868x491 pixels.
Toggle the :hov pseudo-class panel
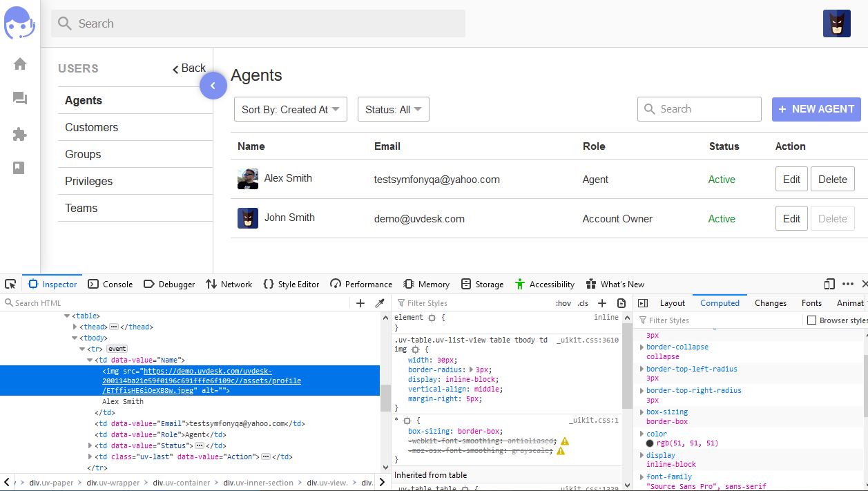563,303
